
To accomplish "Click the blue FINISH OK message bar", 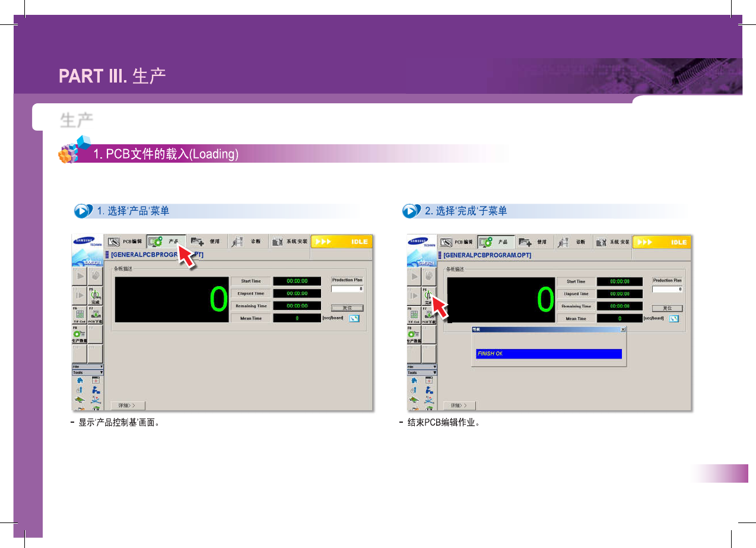I will tap(549, 354).
